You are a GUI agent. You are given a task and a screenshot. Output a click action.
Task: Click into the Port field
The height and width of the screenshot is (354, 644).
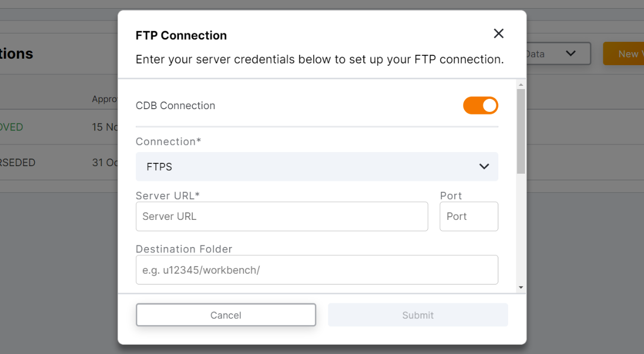pos(468,217)
